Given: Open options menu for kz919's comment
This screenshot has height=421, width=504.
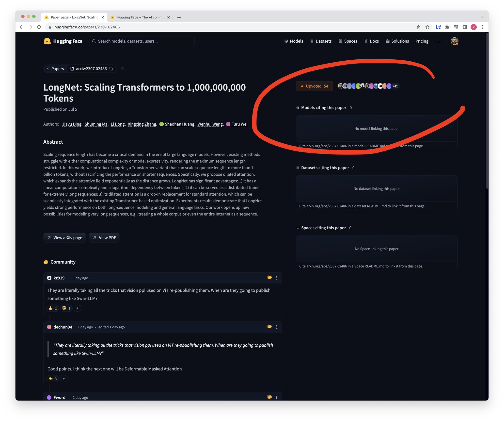Looking at the screenshot, I should click(276, 278).
